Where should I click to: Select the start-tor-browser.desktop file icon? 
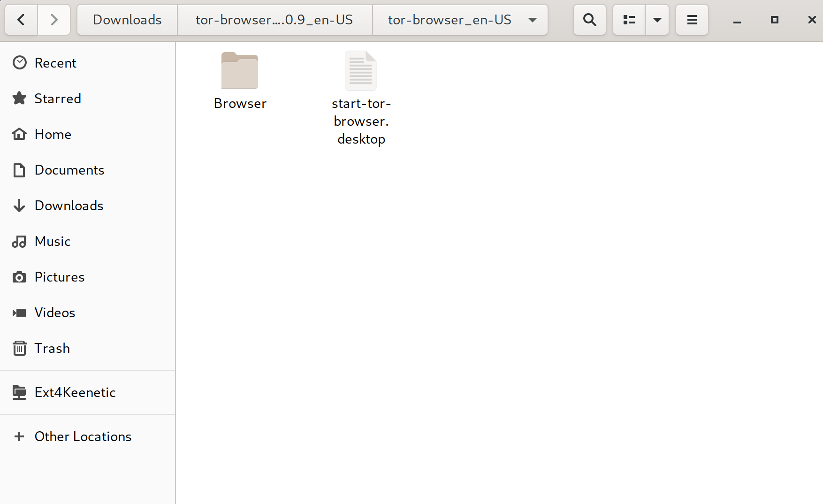[x=361, y=70]
